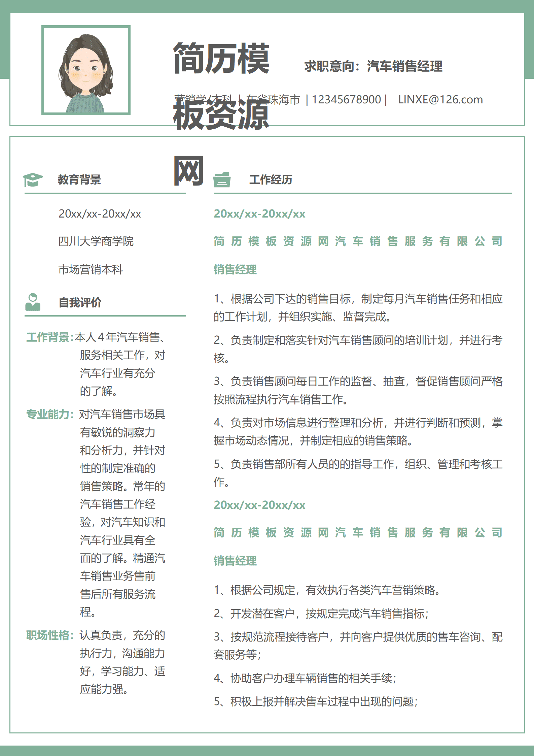Select the 自我评价 heading

click(x=80, y=302)
